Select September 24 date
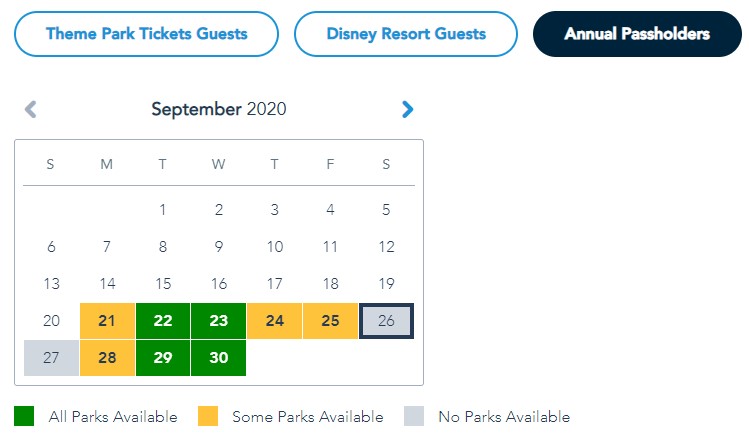 point(274,321)
